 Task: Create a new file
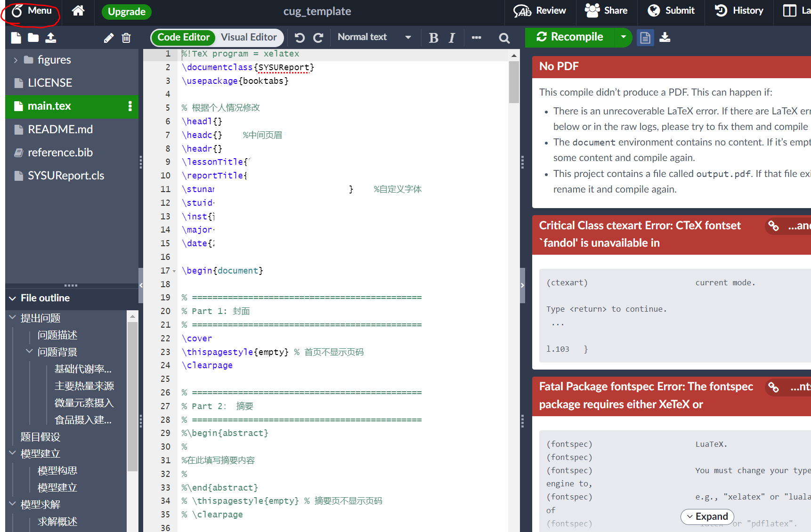pyautogui.click(x=16, y=38)
